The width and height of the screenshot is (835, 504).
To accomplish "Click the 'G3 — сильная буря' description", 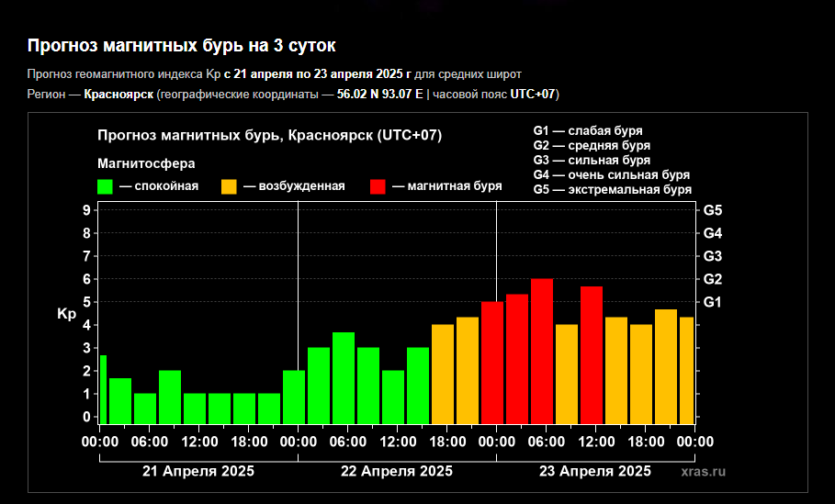I will [x=592, y=160].
